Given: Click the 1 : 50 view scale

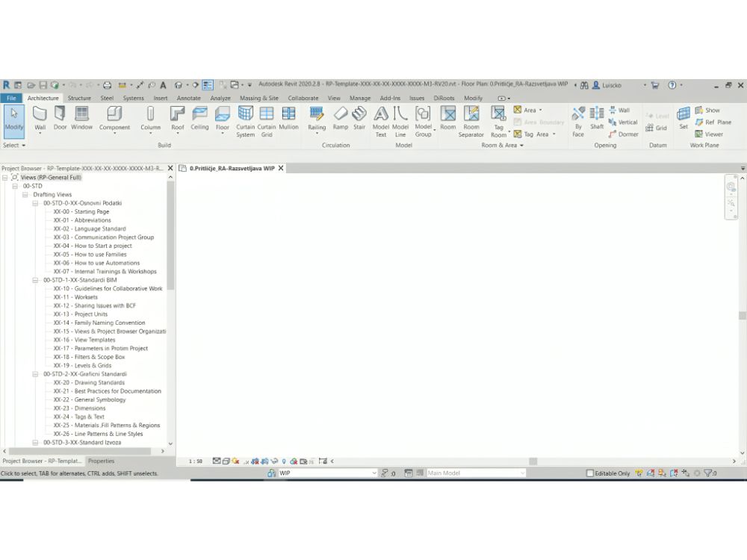Looking at the screenshot, I should coord(195,461).
